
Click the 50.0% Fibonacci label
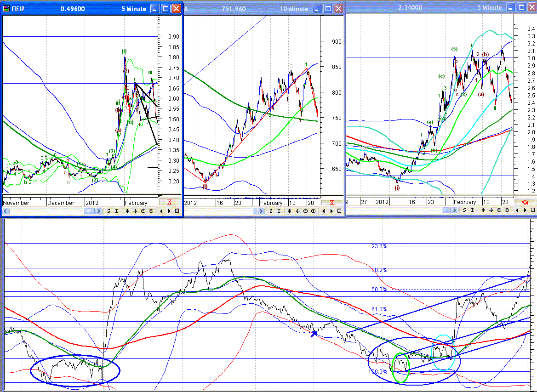click(379, 290)
